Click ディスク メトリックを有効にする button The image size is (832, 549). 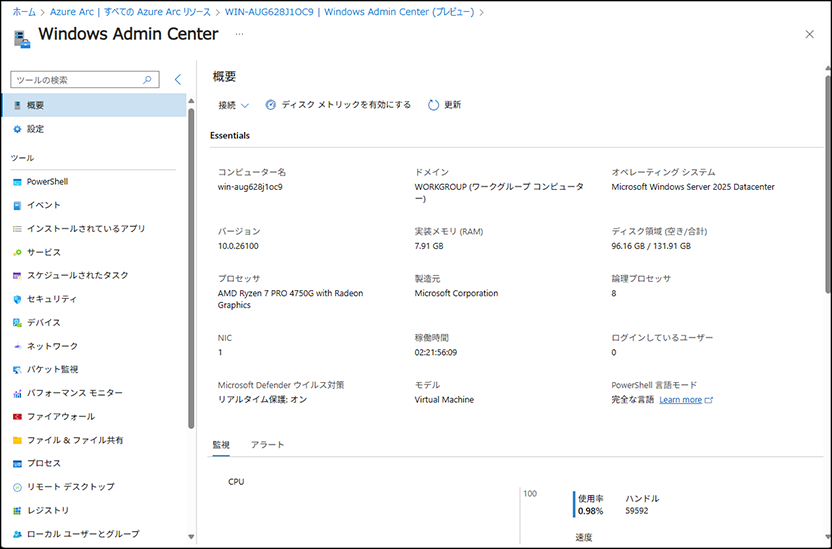[338, 105]
